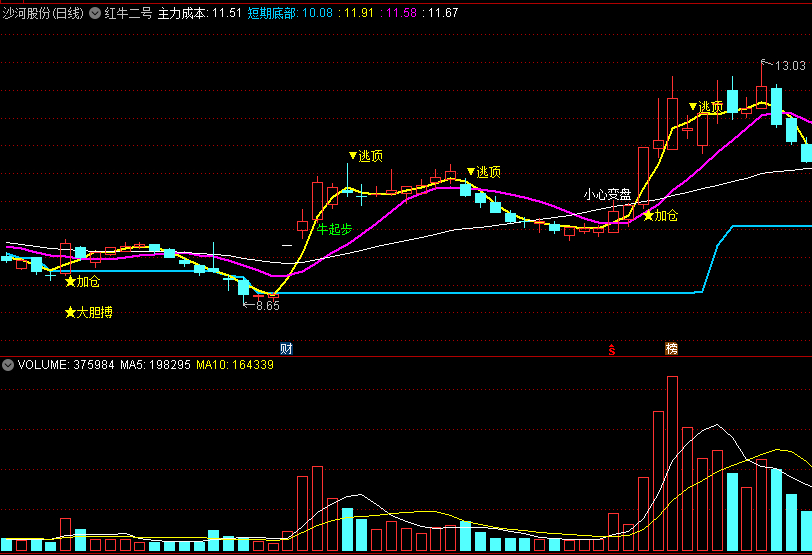Click the 加仓 signal below 小心变盘
The image size is (812, 555).
[660, 216]
